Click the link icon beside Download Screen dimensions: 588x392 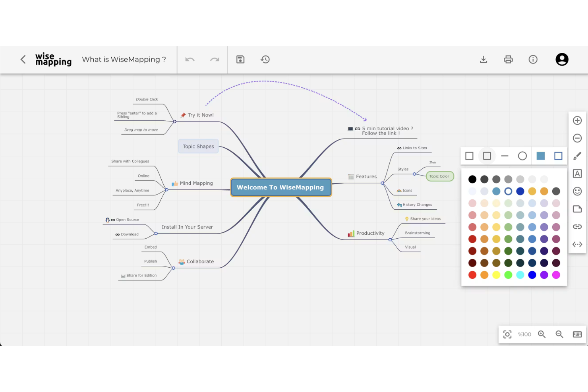point(118,235)
